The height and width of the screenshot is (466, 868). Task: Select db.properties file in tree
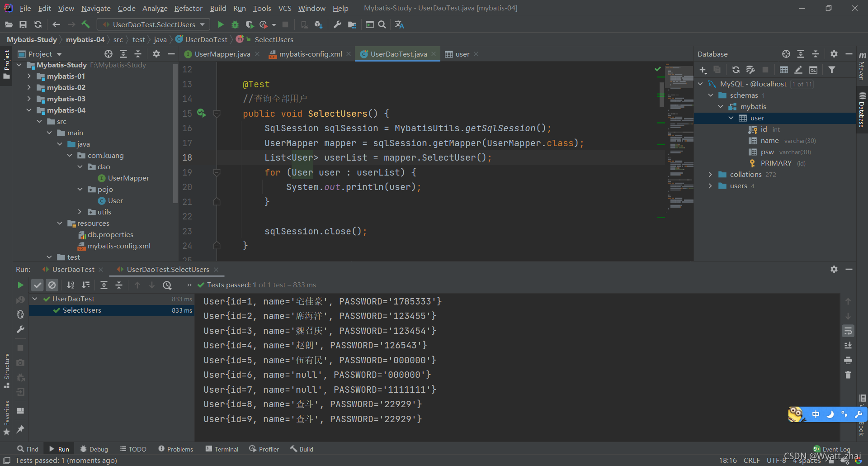click(x=110, y=234)
